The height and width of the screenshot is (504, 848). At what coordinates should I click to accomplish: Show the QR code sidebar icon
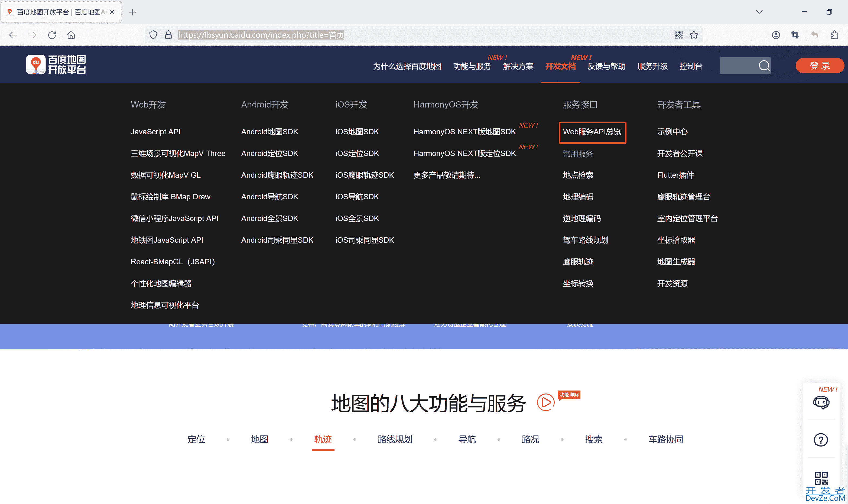pyautogui.click(x=821, y=478)
